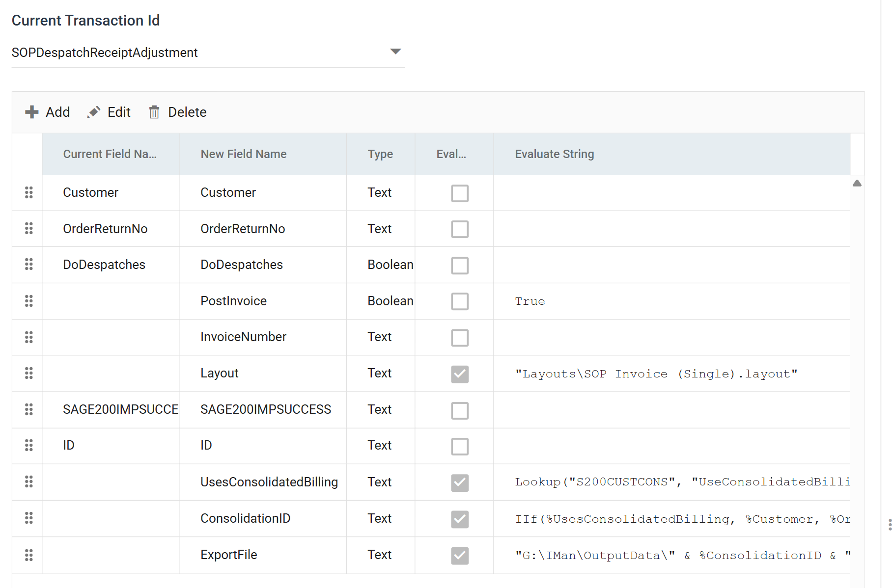Screen dimensions: 893x588
Task: Click drag handle for UsesConsolidatedBilling row
Action: click(29, 481)
